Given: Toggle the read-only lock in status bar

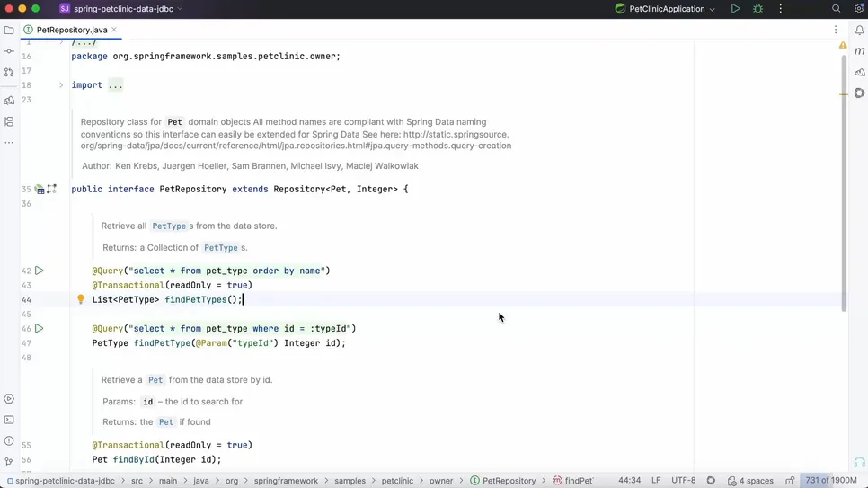Looking at the screenshot, I should click(x=790, y=481).
